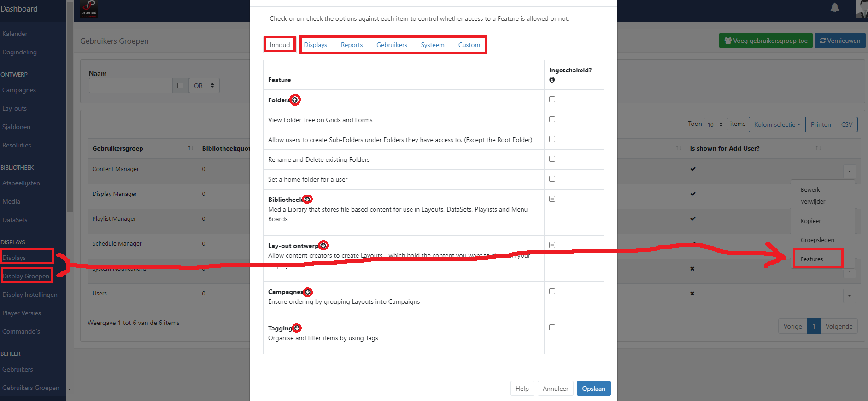Toggle the Campagnes feature checkbox
Image resolution: width=868 pixels, height=401 pixels.
(x=552, y=291)
